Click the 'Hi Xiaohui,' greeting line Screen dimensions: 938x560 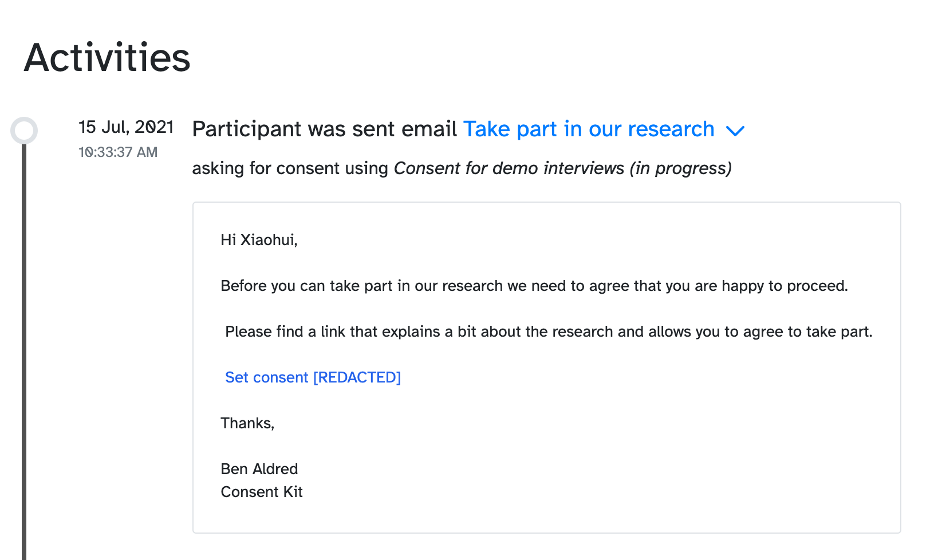pos(259,240)
